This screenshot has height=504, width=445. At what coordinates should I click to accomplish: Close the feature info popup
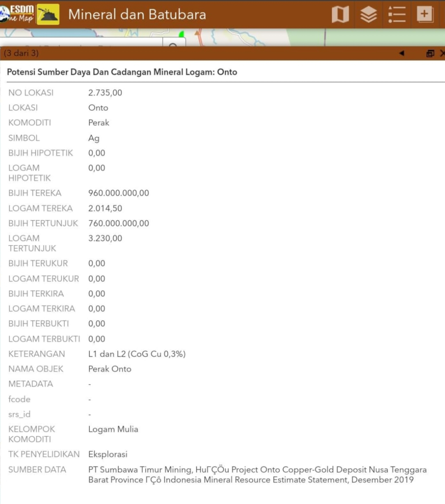coord(442,53)
